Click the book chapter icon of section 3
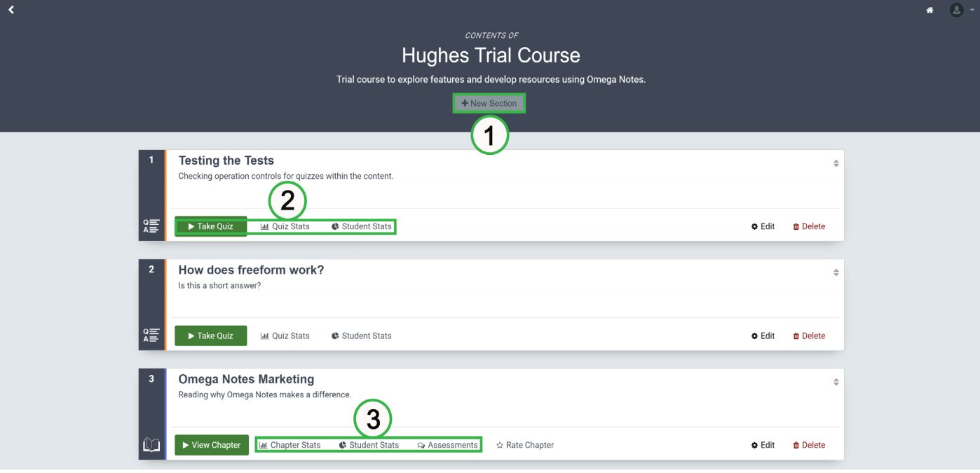The image size is (980, 473). tap(151, 445)
